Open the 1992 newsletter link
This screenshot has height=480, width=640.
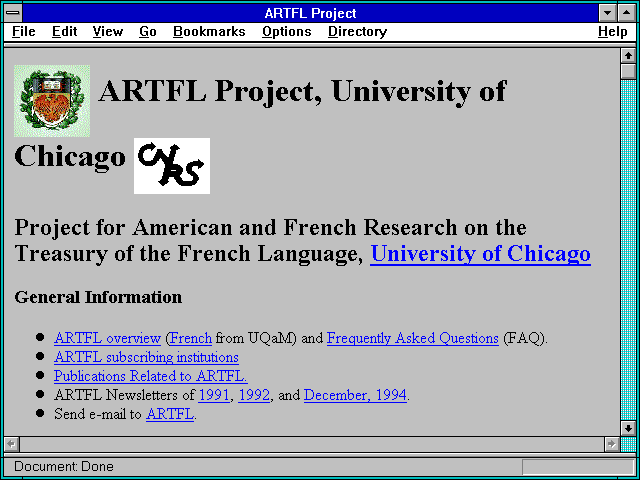[x=254, y=395]
